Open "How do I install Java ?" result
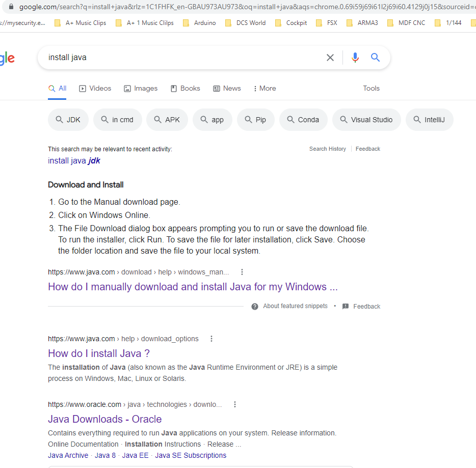The width and height of the screenshot is (476, 468). click(x=99, y=353)
